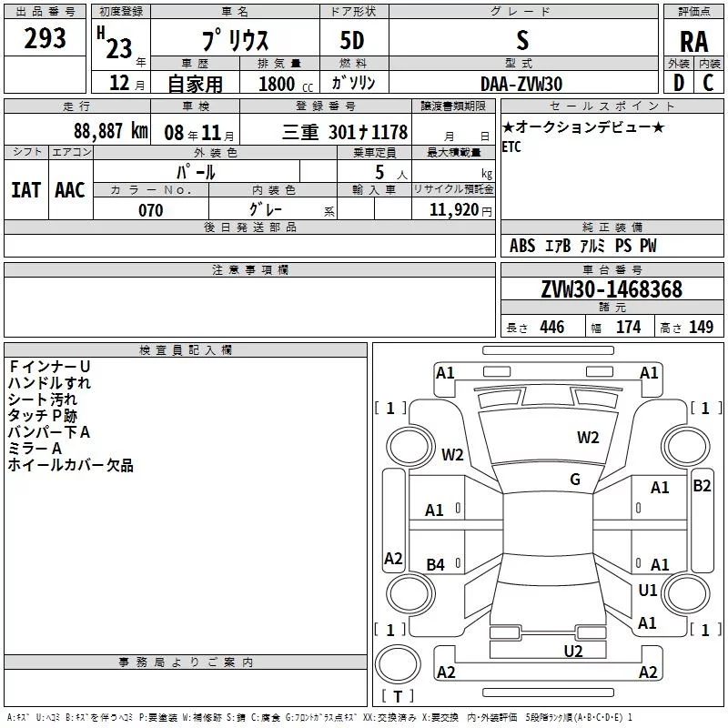Select the equipment line ABS エアB アルミ PS PW
Screen dimensions: 728x728
pyautogui.click(x=582, y=246)
